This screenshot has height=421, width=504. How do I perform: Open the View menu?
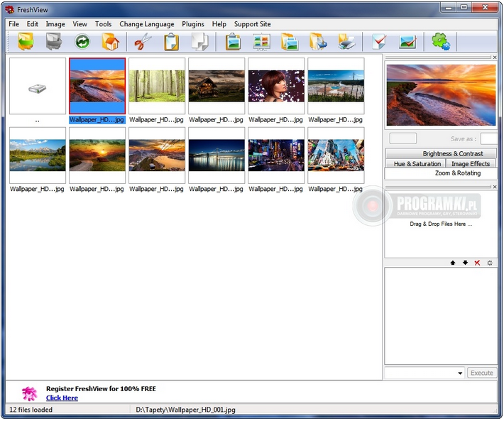click(x=80, y=24)
